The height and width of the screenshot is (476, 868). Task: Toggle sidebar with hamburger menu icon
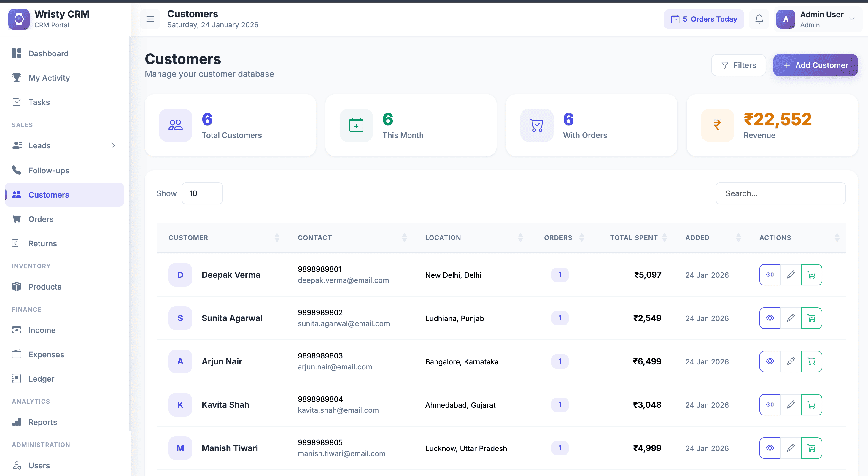(x=150, y=19)
